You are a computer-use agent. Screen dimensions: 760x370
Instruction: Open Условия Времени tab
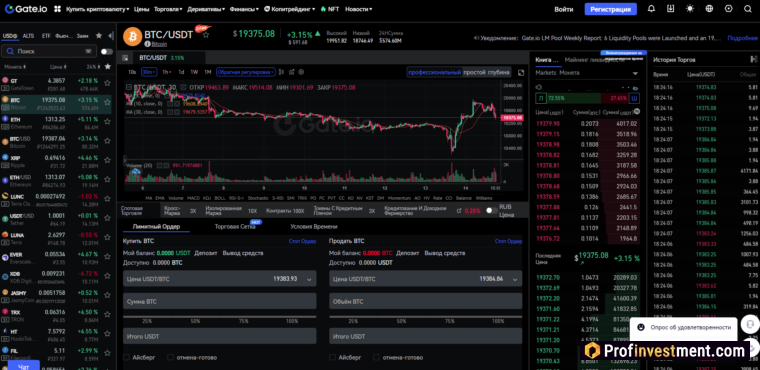click(x=314, y=226)
